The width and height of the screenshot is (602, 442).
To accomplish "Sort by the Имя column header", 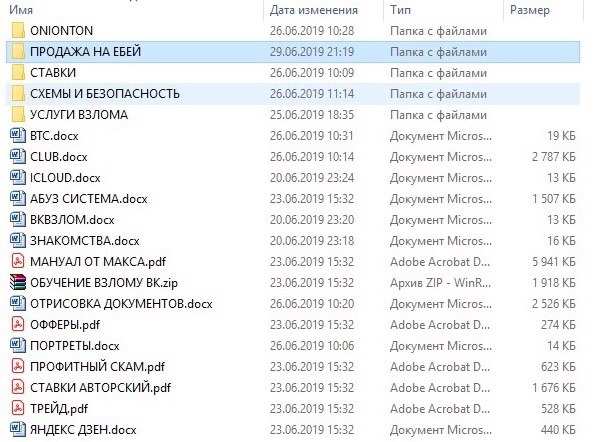I will [21, 10].
